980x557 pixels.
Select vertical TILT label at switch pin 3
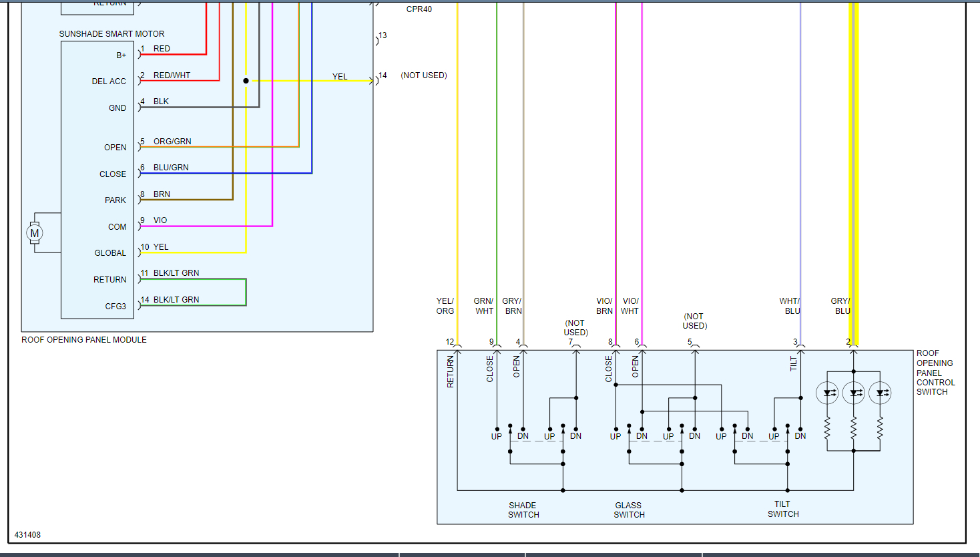point(794,363)
